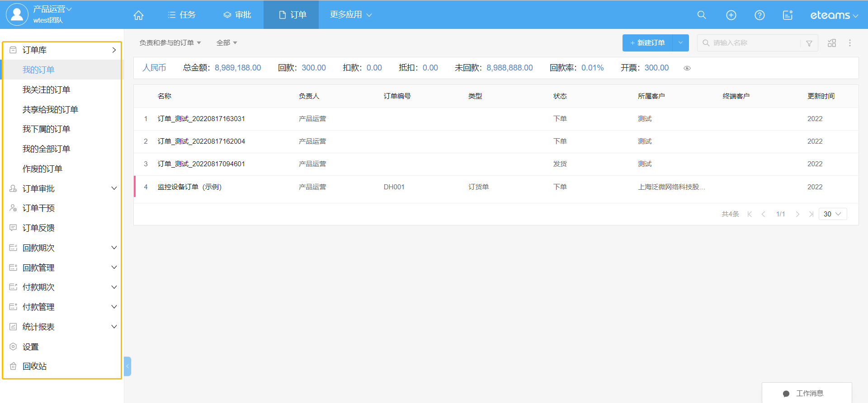Click the filter funnel icon in search box
868x403 pixels.
[x=809, y=43]
